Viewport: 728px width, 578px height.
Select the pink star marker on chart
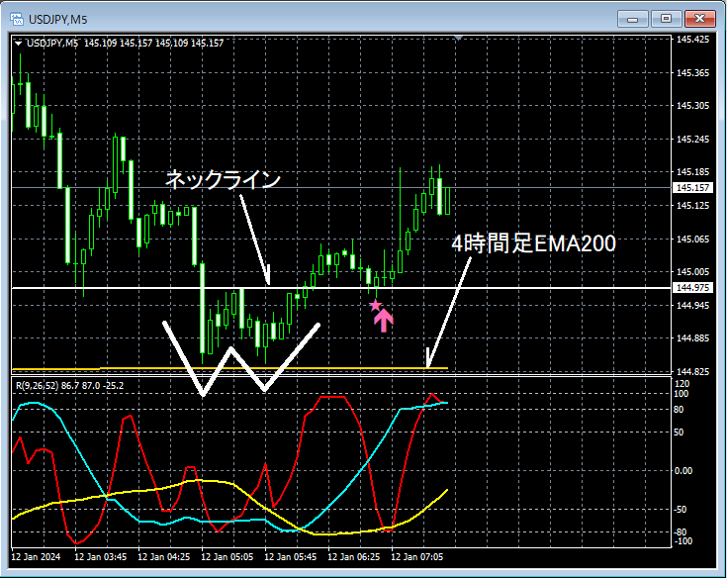click(x=375, y=305)
